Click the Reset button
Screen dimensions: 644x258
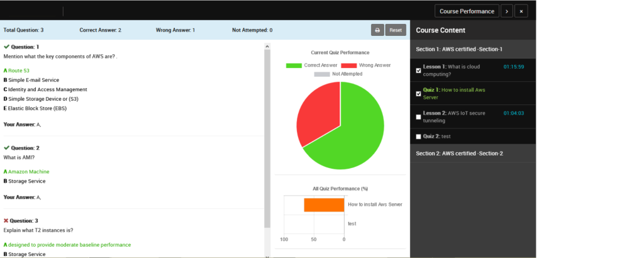pos(396,30)
